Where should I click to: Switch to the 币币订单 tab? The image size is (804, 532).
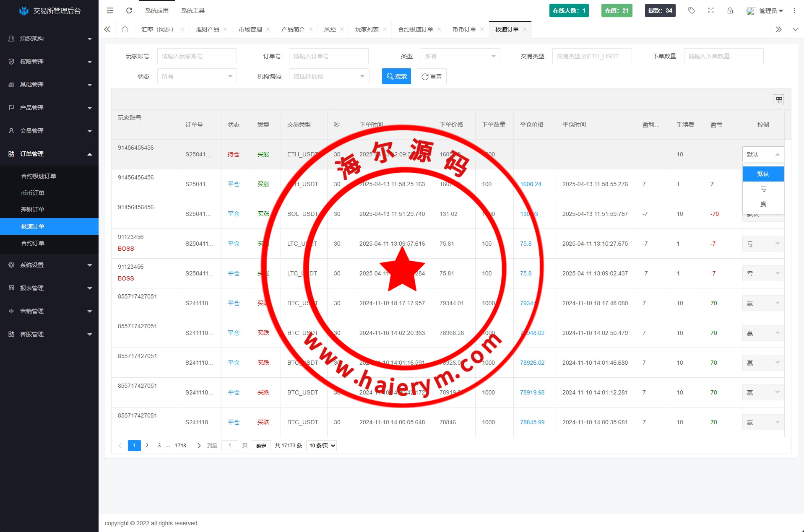[x=464, y=29]
